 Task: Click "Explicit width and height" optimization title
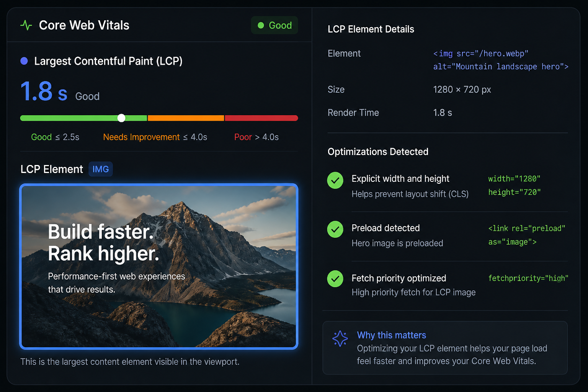pyautogui.click(x=400, y=179)
